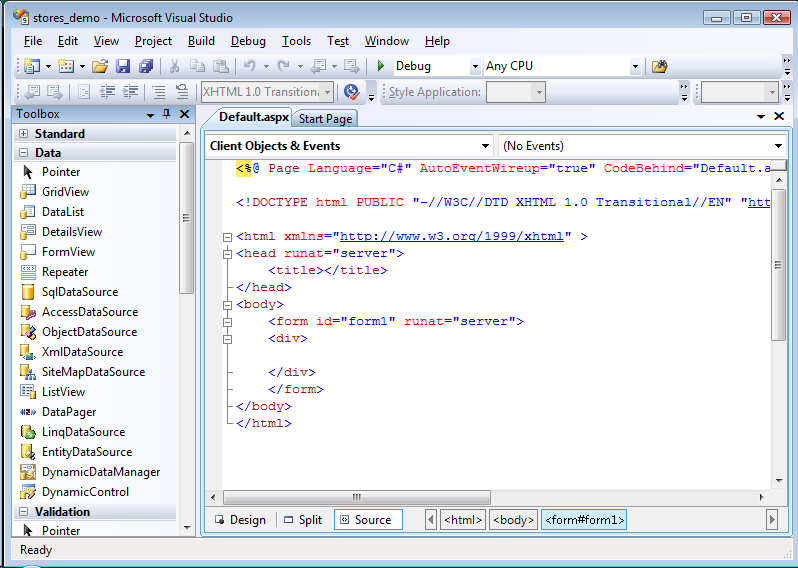Click the Copy icon in toolbar
Viewport: 798px width, 568px height.
click(197, 66)
